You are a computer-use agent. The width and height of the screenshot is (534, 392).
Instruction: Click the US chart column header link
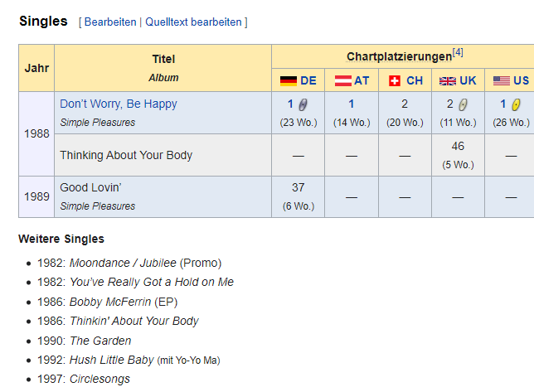(x=521, y=81)
